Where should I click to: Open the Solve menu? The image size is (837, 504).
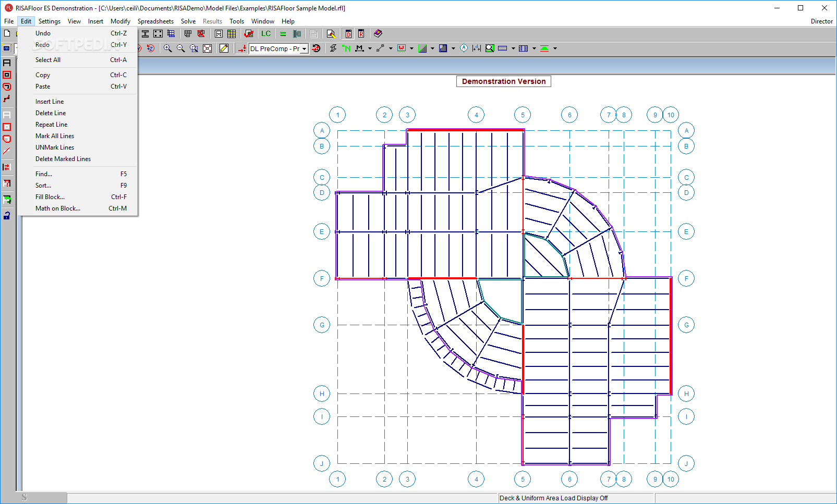188,21
